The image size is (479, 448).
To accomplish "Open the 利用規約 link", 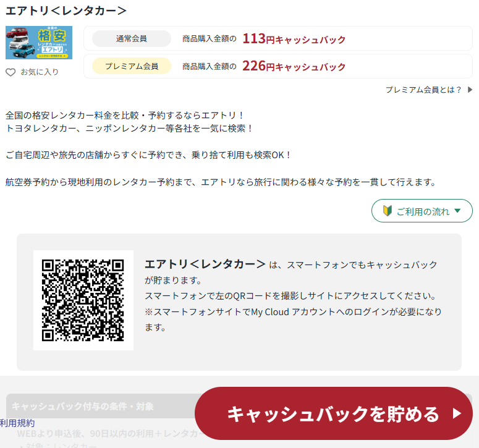I will click(x=17, y=423).
